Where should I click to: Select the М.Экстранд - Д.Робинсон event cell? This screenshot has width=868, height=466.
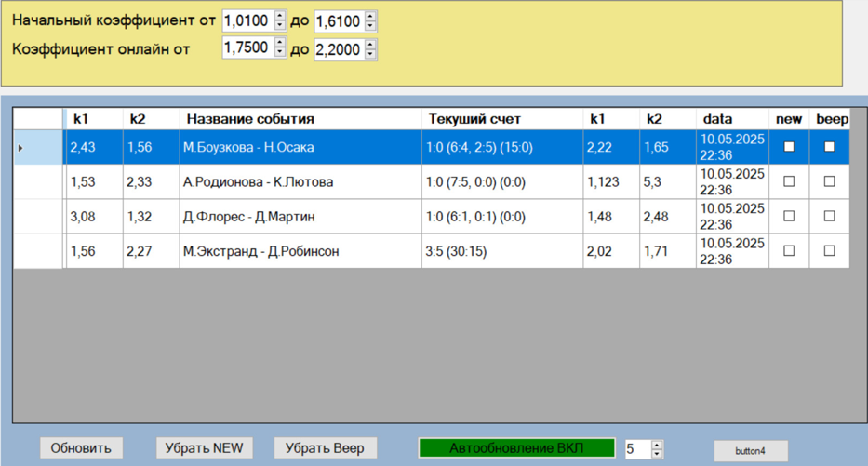(x=300, y=251)
